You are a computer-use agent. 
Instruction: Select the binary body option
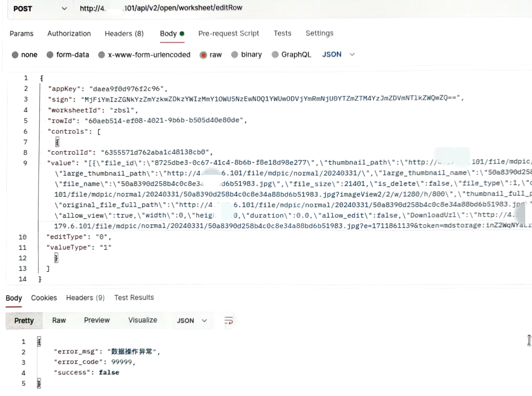coord(234,55)
